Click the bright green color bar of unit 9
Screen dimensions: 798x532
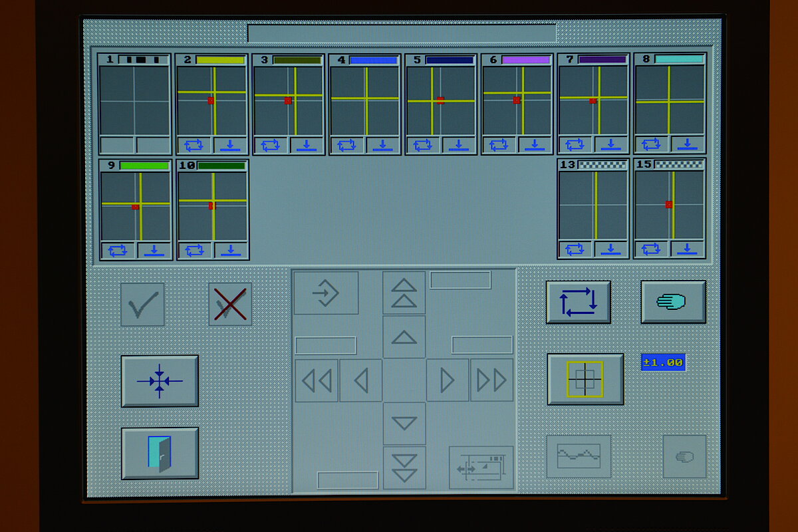[144, 166]
